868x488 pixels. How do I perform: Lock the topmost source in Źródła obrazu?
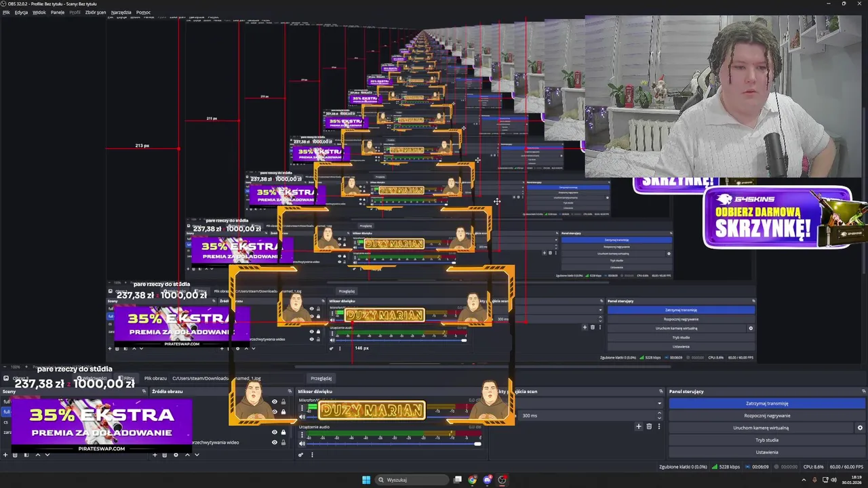[x=283, y=401]
